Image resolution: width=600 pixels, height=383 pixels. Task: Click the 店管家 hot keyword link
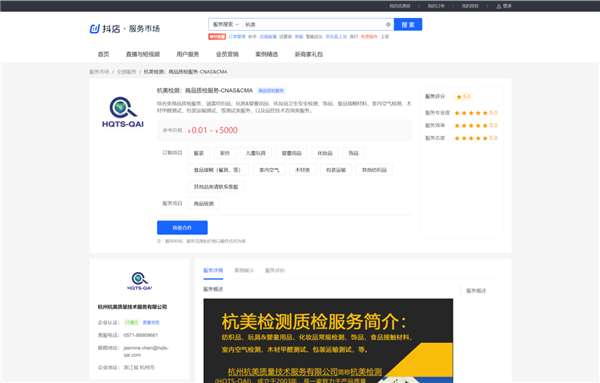(x=285, y=37)
